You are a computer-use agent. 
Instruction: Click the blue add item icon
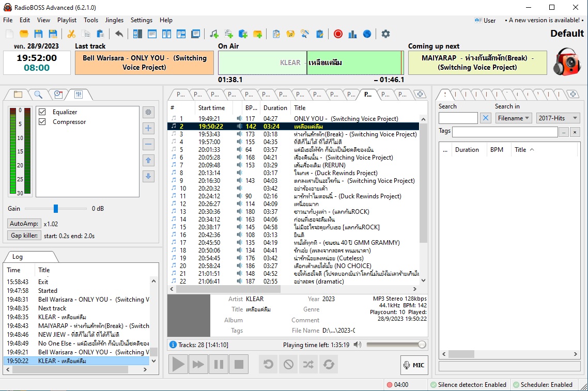coord(243,34)
